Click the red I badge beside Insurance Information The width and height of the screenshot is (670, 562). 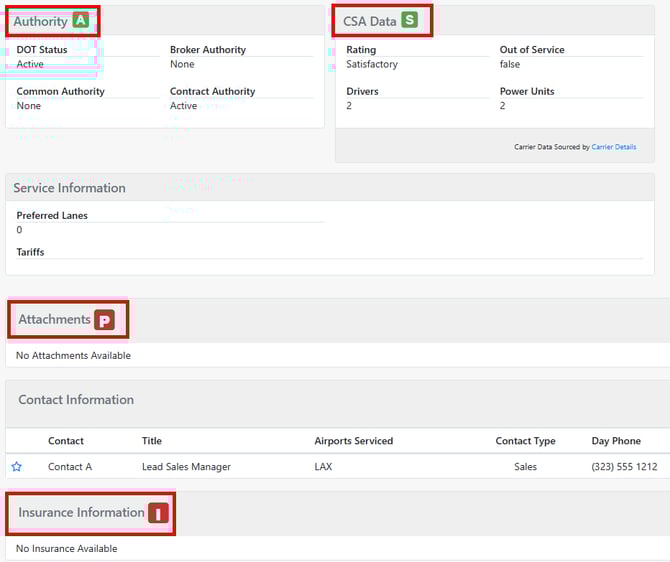click(x=159, y=513)
